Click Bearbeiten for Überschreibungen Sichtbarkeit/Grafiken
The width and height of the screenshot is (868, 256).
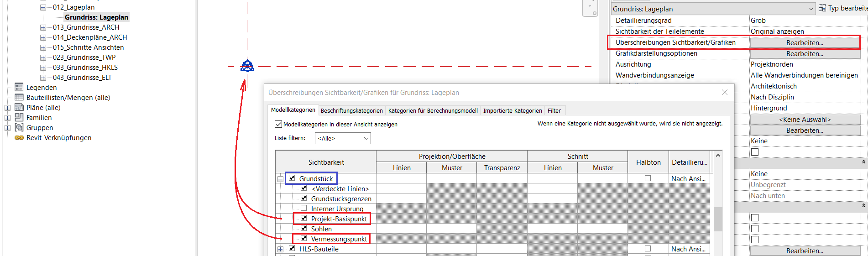[x=804, y=42]
